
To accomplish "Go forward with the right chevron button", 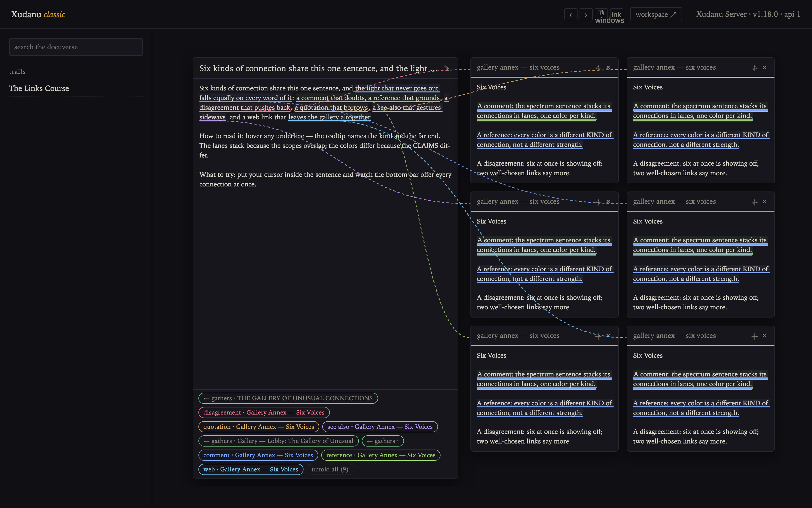I will point(586,14).
